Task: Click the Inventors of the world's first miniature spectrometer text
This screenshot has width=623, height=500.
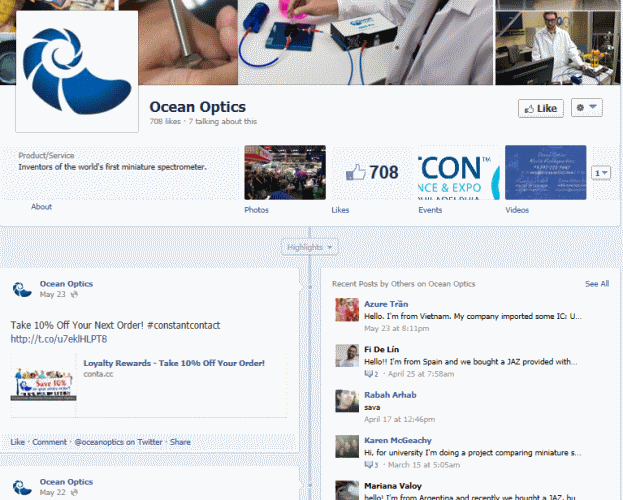Action: (x=112, y=167)
